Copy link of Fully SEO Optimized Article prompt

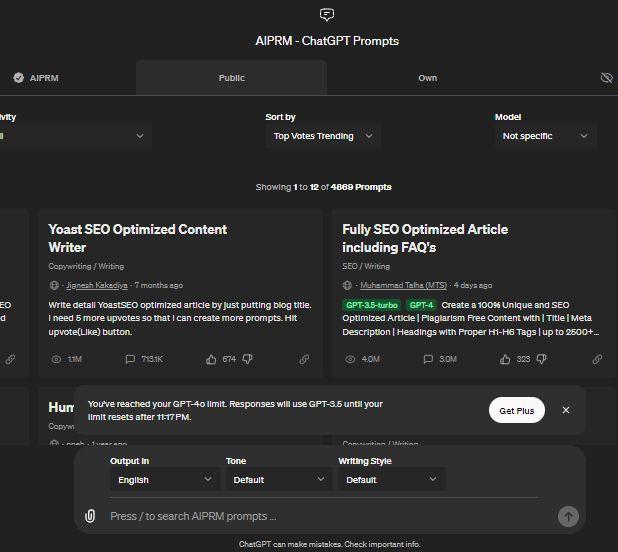597,359
